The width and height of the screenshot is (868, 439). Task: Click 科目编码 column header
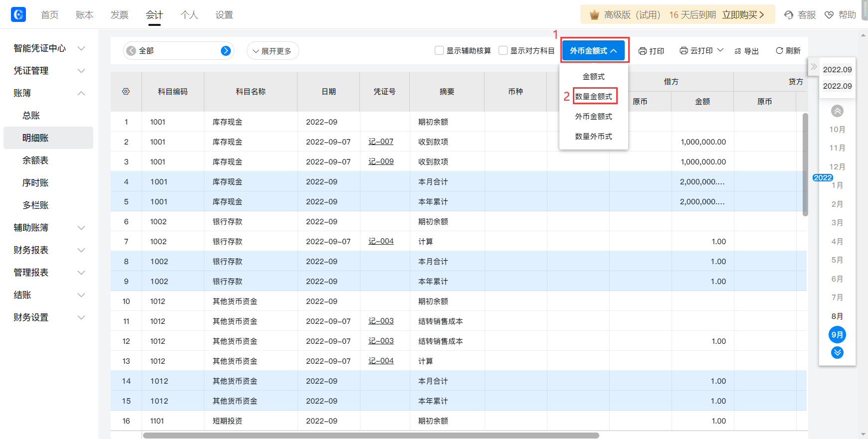point(173,92)
